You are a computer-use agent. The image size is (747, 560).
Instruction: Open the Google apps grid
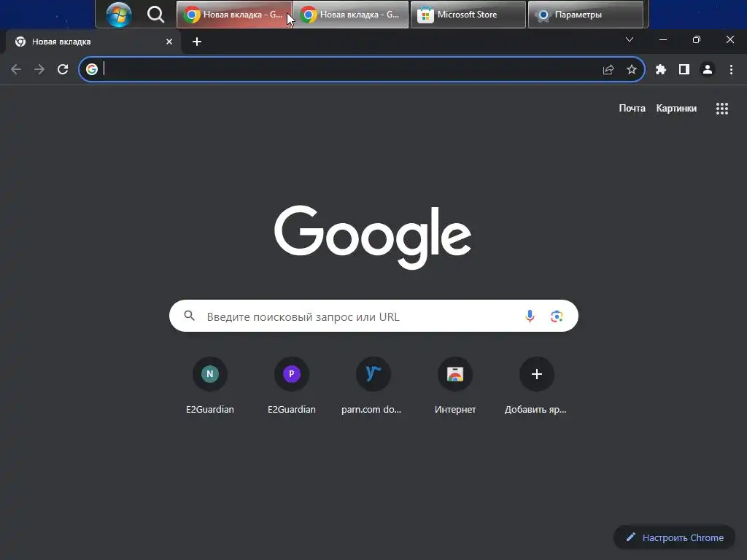[x=721, y=109]
